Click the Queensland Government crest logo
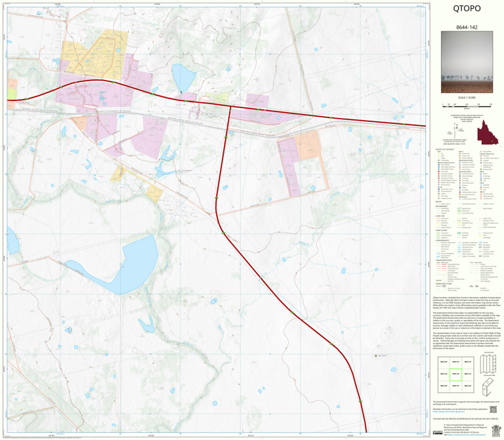This screenshot has height=440, width=504. 496,430
